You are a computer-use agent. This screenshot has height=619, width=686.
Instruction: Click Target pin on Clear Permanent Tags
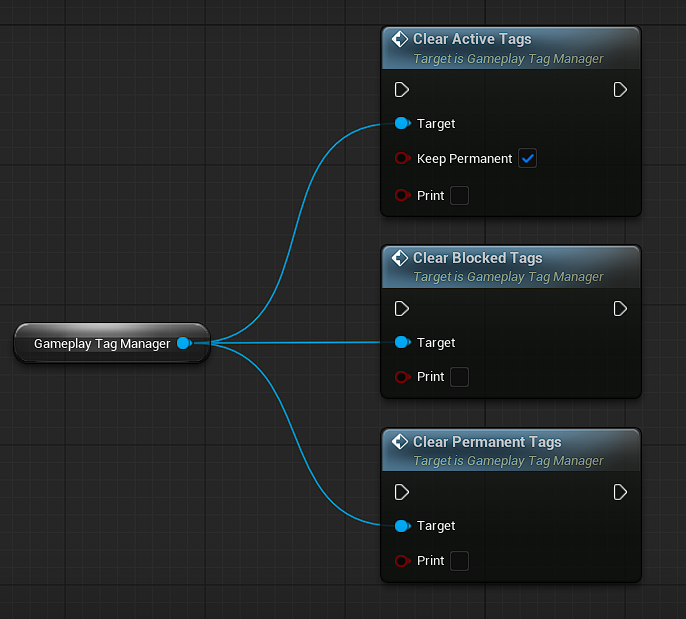point(402,526)
